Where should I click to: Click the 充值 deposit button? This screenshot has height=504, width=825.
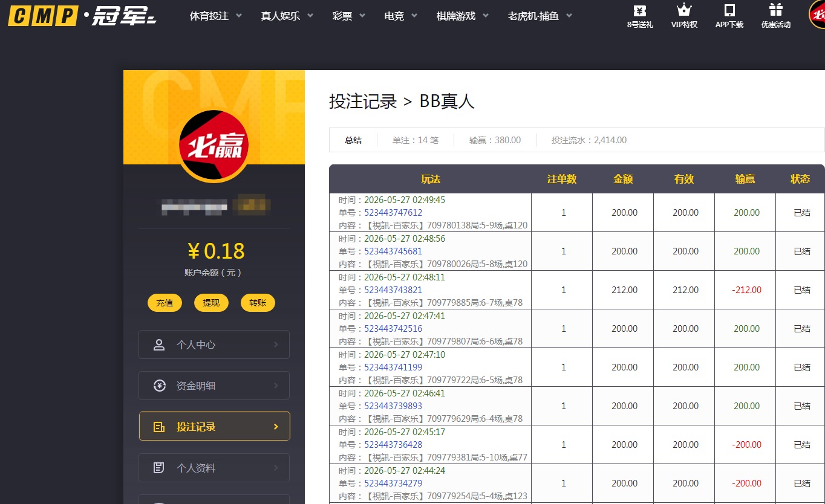165,303
